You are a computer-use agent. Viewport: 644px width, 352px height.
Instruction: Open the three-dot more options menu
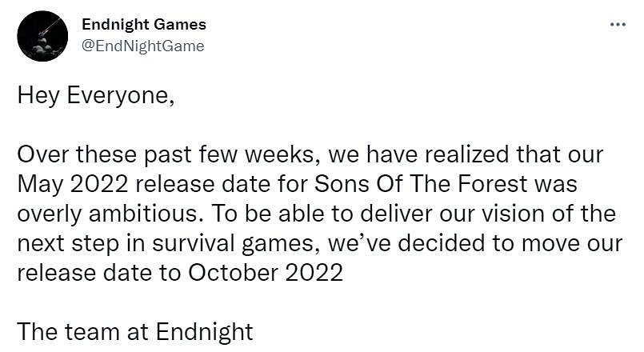(617, 24)
